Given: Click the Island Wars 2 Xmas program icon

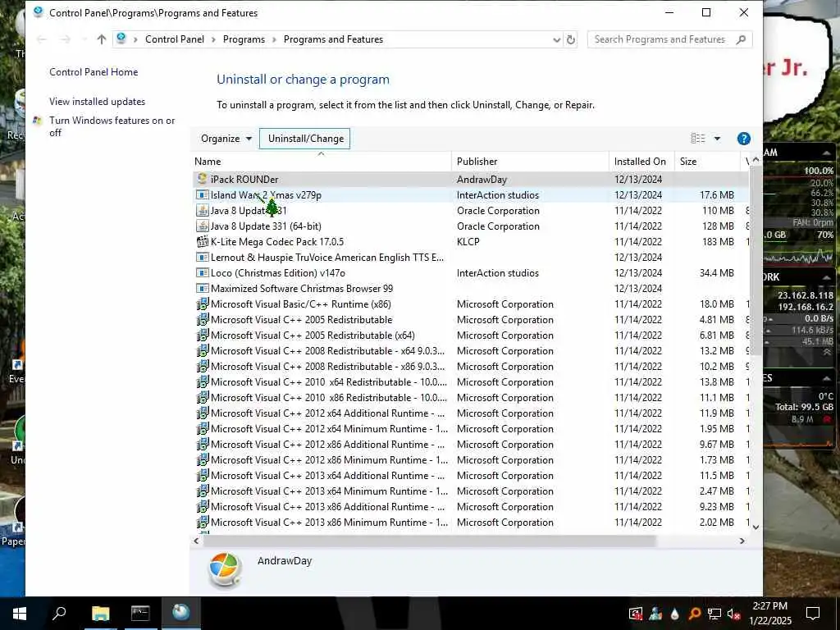Looking at the screenshot, I should pos(202,195).
